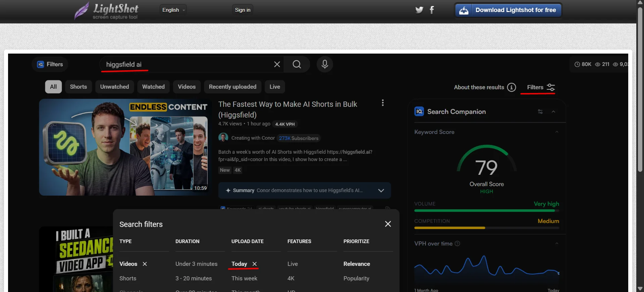Click the Sign in link
This screenshot has width=644, height=292.
243,10
